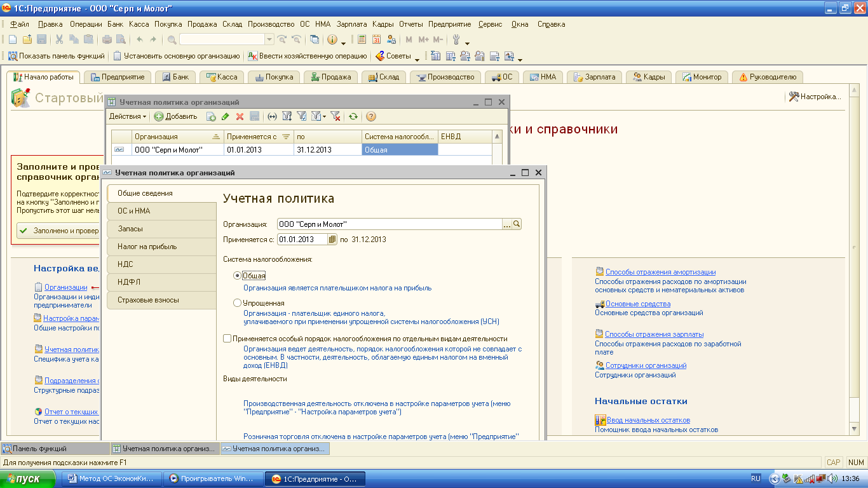Click the windows list icon in the toolbar
868x488 pixels.
[314, 39]
